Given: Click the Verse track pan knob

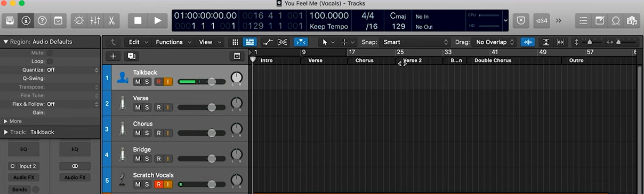Looking at the screenshot, I should point(237,104).
